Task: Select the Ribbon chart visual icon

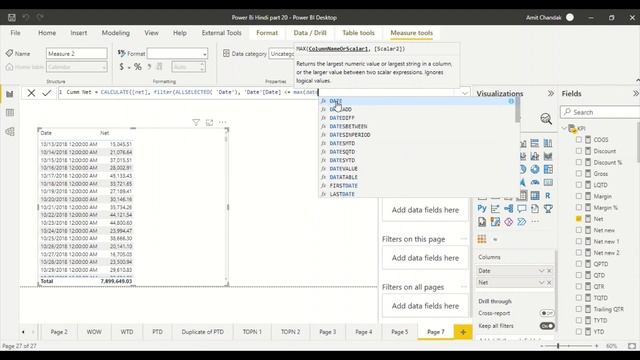Action: (548, 156)
